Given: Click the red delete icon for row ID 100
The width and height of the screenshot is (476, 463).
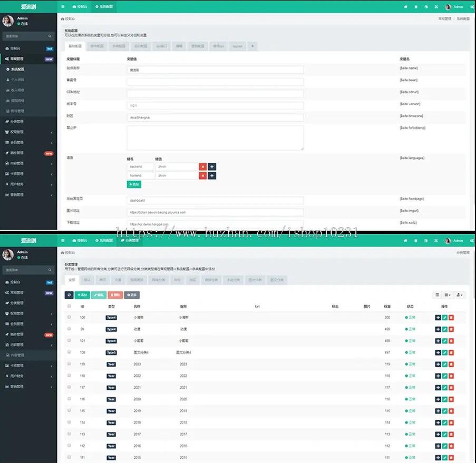Looking at the screenshot, I should tap(451, 318).
